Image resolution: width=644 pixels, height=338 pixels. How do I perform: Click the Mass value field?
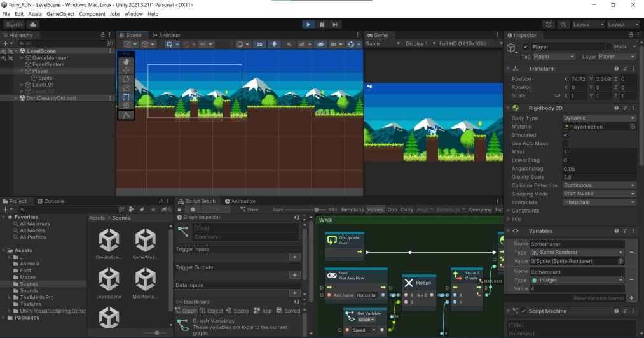pos(599,151)
